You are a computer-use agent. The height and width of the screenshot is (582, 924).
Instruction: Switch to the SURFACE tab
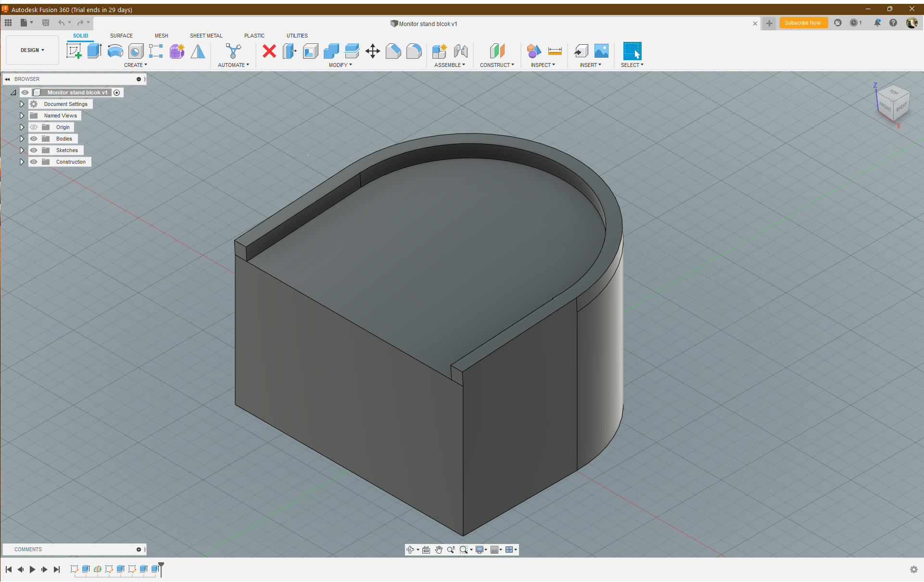121,36
